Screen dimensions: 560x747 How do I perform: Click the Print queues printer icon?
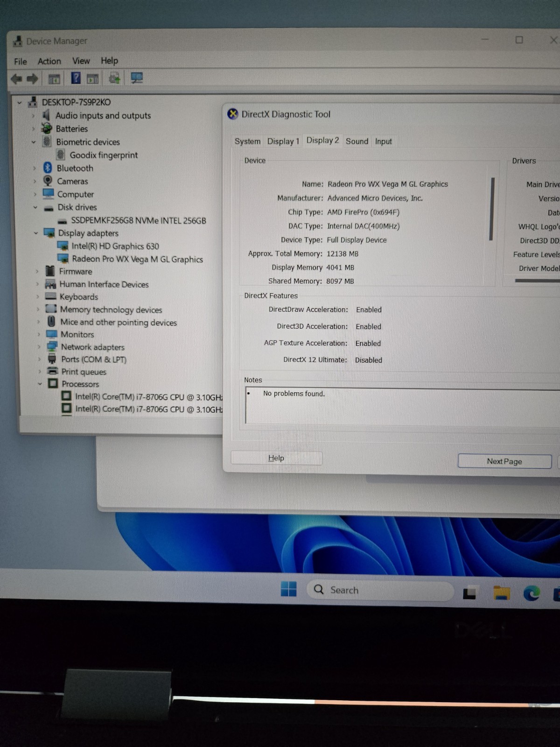(53, 371)
